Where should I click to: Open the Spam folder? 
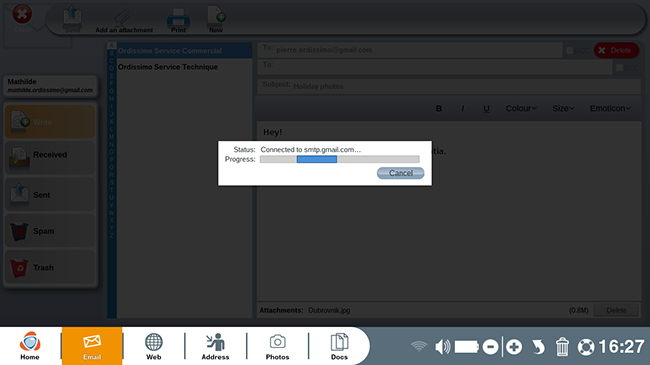[50, 231]
